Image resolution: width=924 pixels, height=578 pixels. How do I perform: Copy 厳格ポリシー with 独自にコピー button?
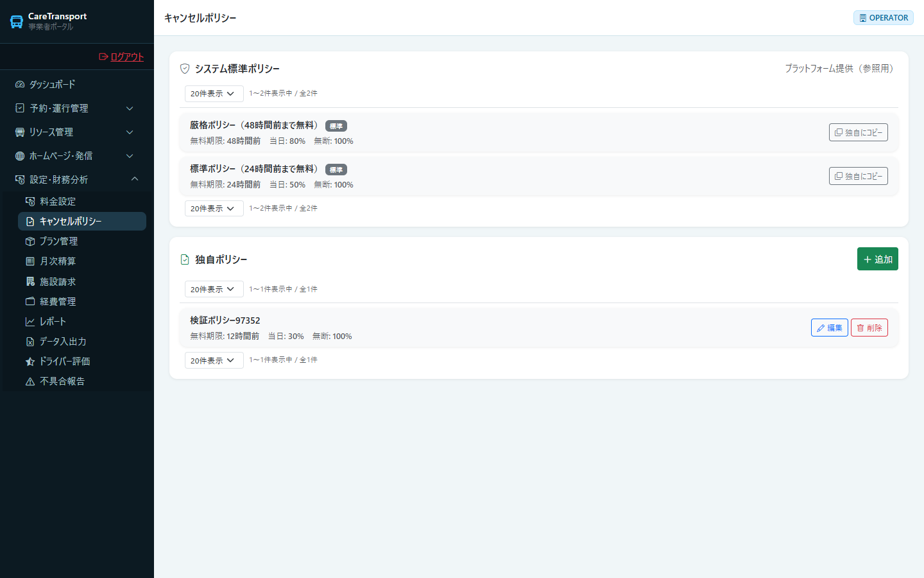click(859, 132)
